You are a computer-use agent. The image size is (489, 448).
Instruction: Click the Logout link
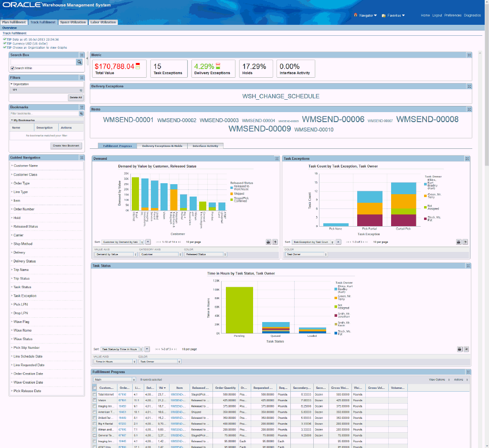(437, 15)
